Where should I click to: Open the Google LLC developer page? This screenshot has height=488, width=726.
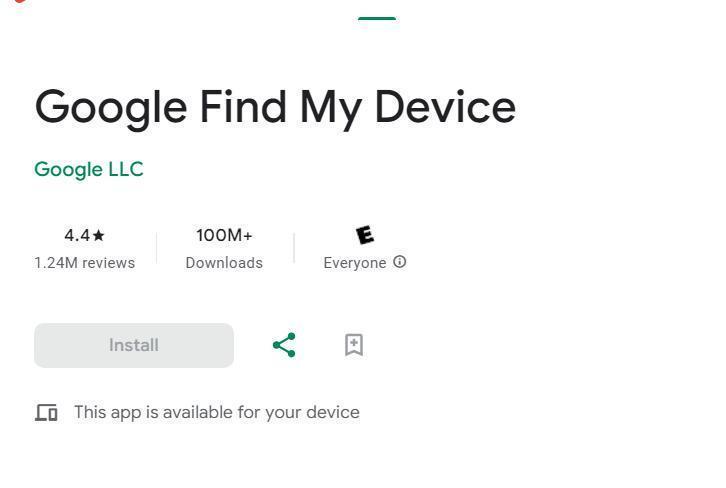[89, 169]
